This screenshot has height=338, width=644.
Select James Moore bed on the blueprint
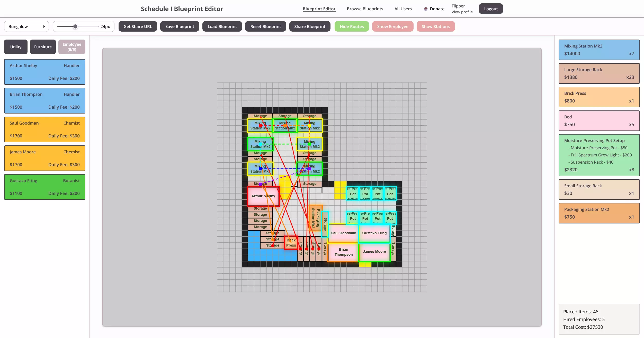coord(374,252)
